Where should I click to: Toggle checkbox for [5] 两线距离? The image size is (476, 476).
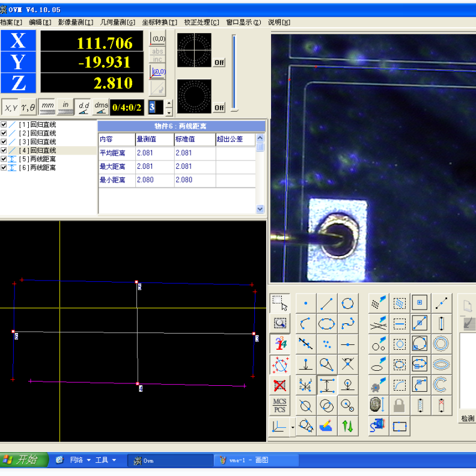pos(4,159)
